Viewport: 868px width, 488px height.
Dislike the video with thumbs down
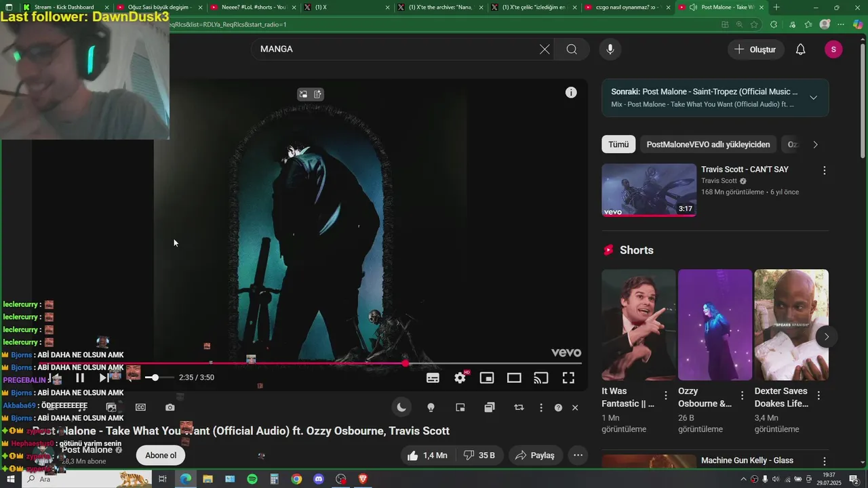click(x=479, y=455)
